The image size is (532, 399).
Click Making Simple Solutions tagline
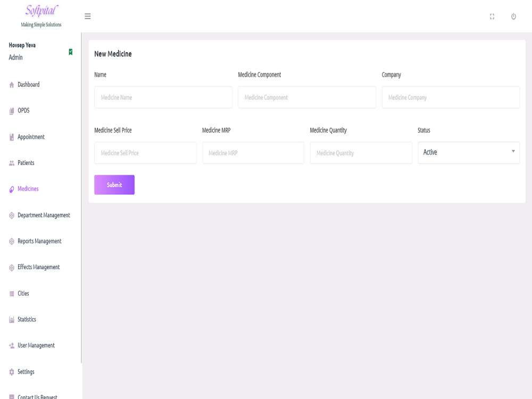pos(41,25)
